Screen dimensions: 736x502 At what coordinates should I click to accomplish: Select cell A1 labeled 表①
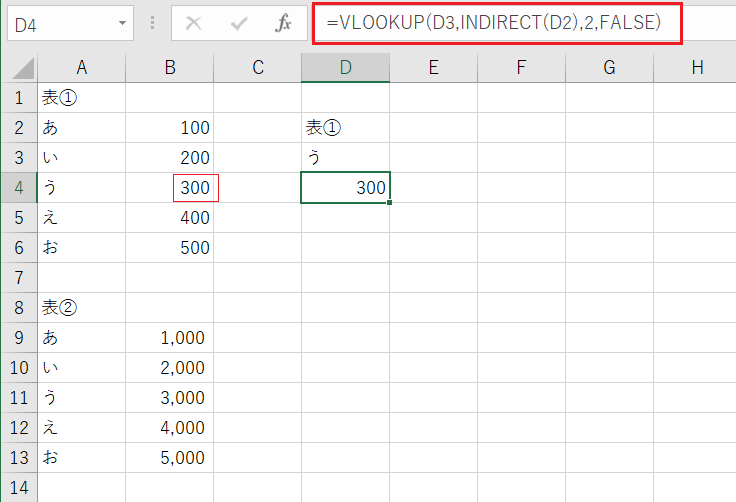point(81,98)
